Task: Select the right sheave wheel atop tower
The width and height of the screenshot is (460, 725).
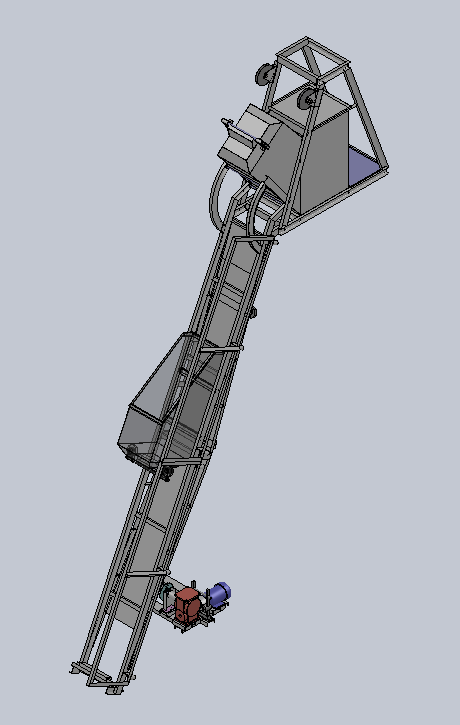Action: (x=307, y=98)
